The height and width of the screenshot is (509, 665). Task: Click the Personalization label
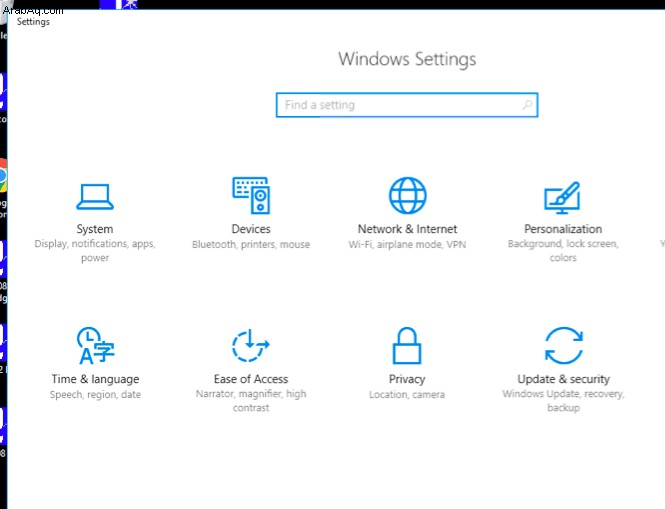(x=563, y=229)
